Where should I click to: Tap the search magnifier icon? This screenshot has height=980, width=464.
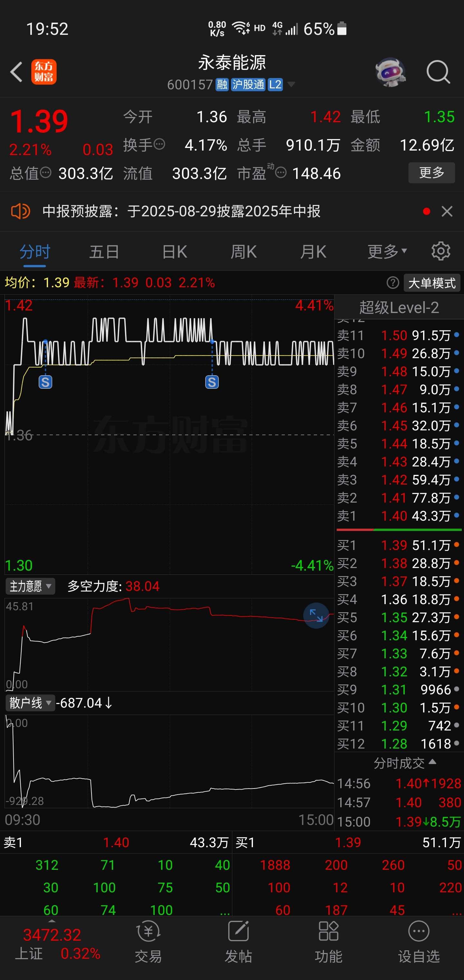coord(439,72)
